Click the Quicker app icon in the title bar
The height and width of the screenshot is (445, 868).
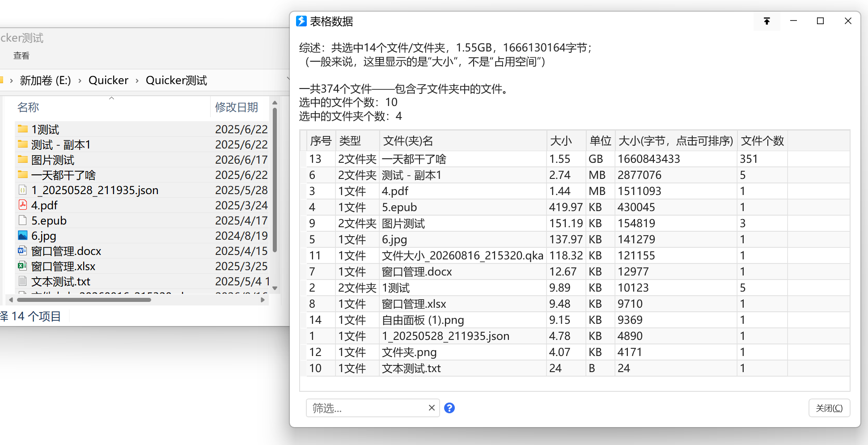pos(301,21)
